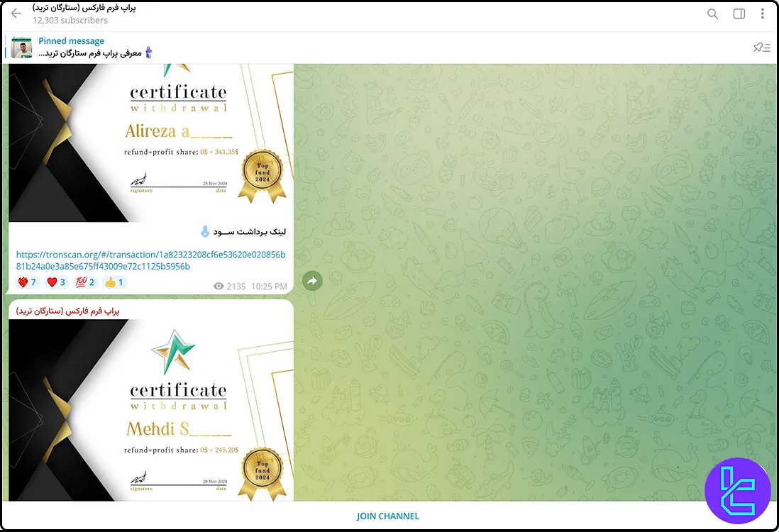
Task: Click the forward arrow beside the message
Action: pyautogui.click(x=312, y=281)
